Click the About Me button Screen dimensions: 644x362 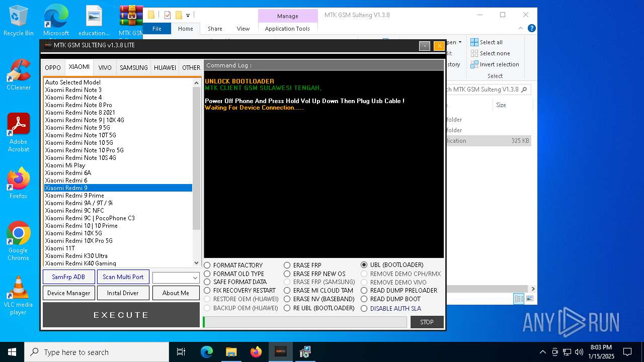point(176,293)
